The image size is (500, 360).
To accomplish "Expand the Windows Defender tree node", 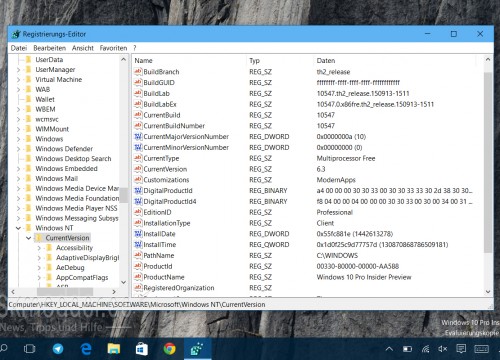I will tap(18, 149).
